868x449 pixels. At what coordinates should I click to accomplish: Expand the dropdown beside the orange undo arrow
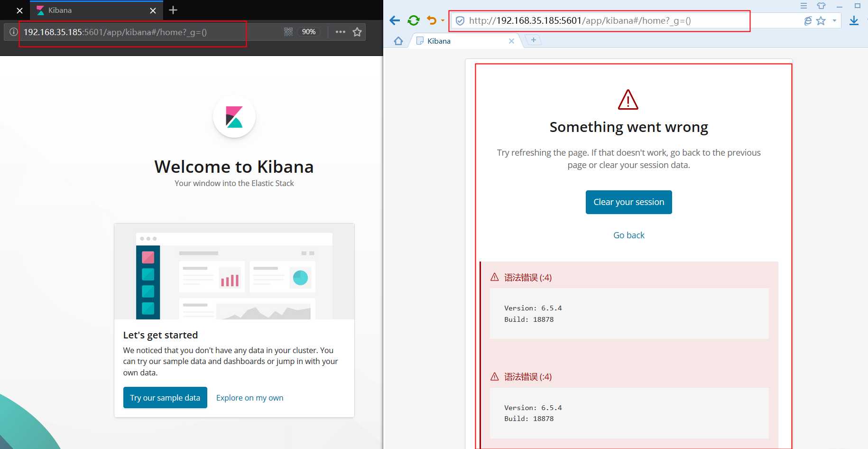point(443,20)
